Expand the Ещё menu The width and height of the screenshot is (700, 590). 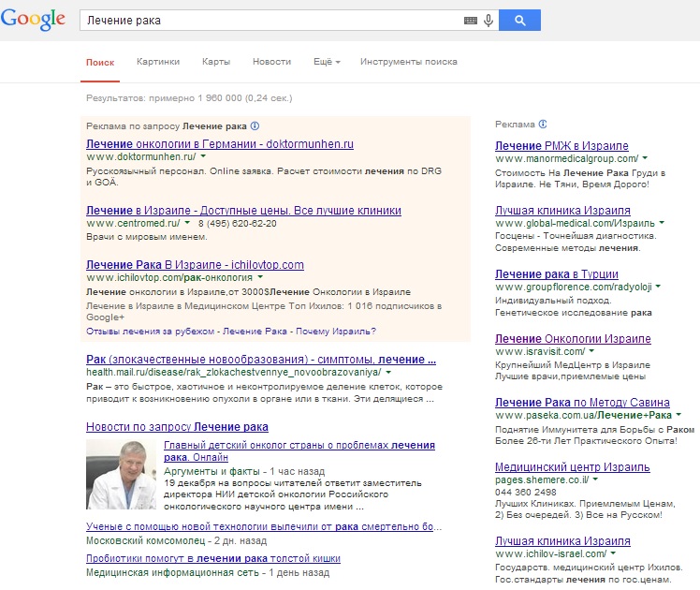click(327, 62)
